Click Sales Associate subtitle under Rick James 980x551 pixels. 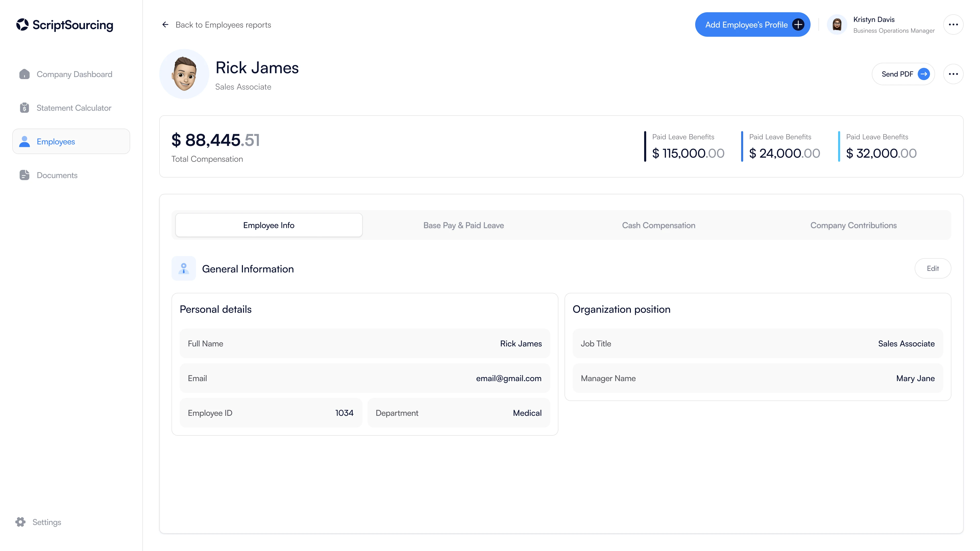(243, 87)
